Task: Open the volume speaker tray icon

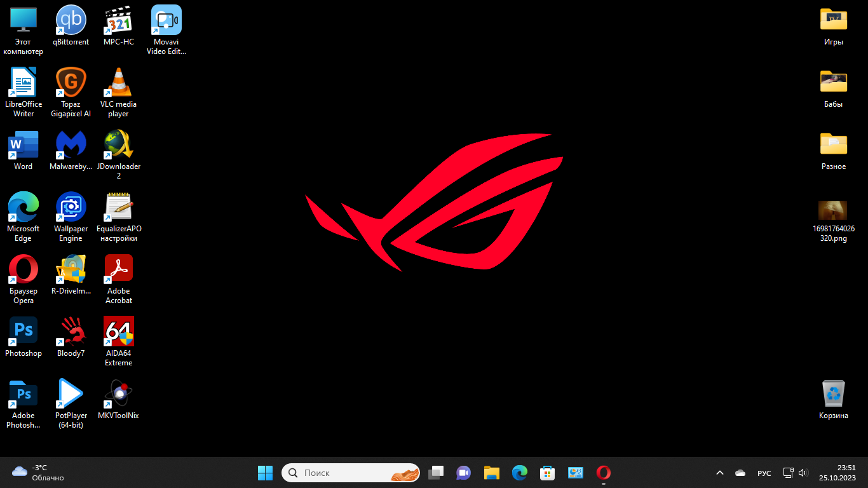Action: tap(803, 473)
